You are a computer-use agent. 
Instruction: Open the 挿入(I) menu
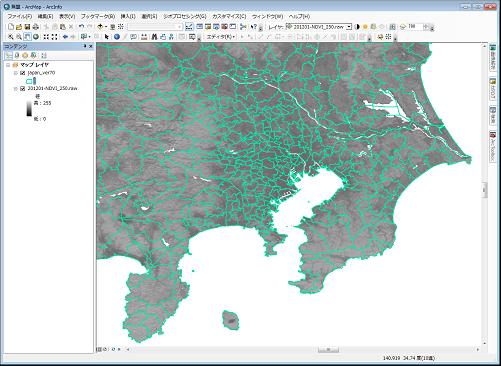click(128, 16)
